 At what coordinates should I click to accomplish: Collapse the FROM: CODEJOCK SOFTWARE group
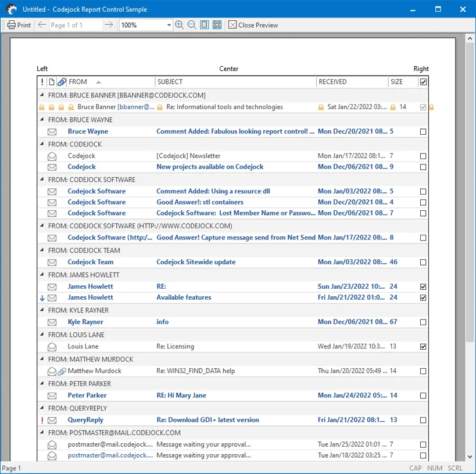click(42, 180)
